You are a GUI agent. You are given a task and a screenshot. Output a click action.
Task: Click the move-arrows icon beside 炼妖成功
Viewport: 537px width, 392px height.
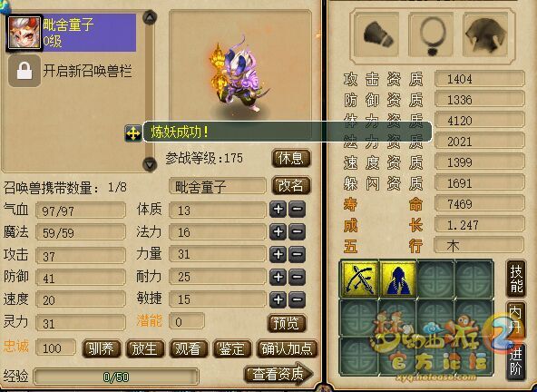(132, 132)
